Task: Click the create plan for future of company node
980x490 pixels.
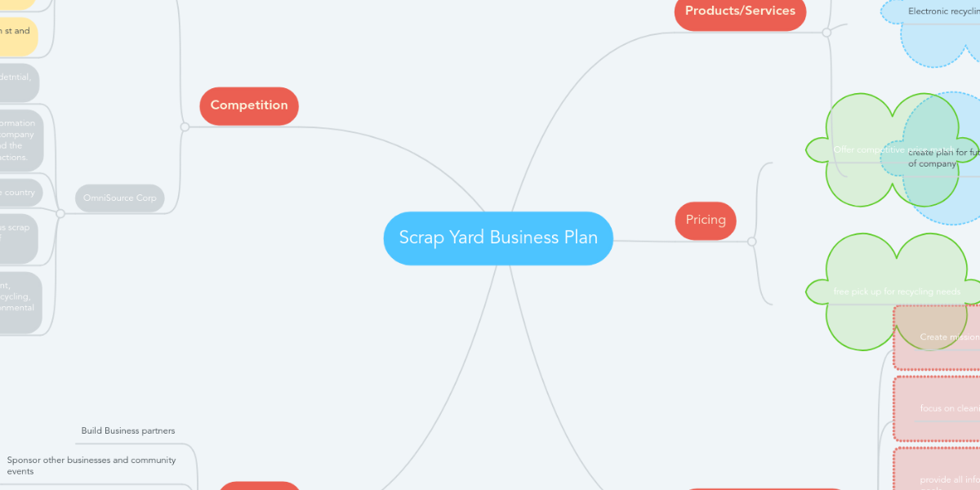Action: point(943,158)
